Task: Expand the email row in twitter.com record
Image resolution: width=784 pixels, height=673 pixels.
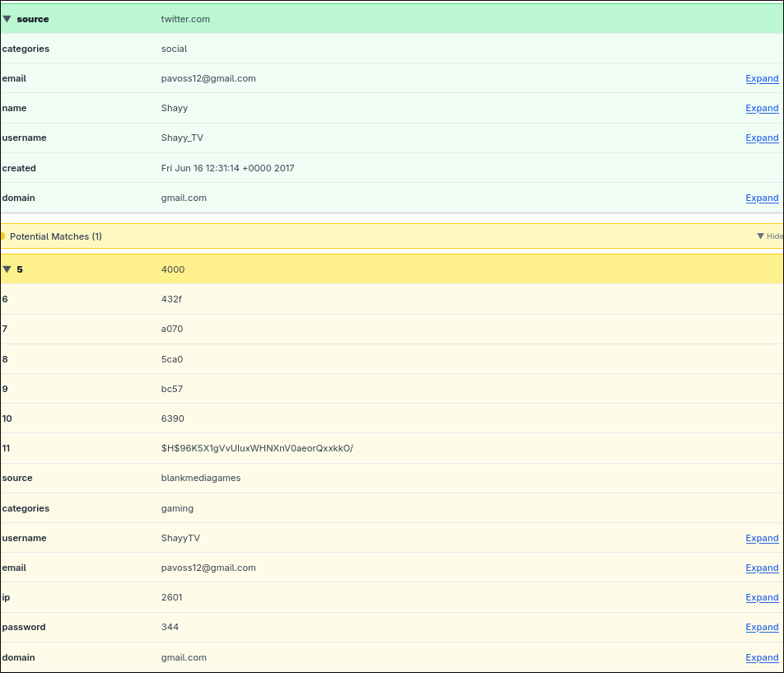Action: 762,79
